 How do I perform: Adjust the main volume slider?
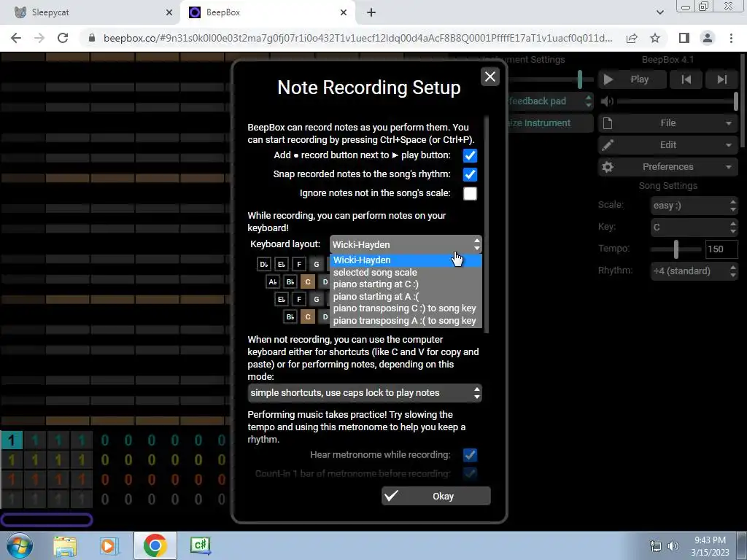tap(677, 101)
